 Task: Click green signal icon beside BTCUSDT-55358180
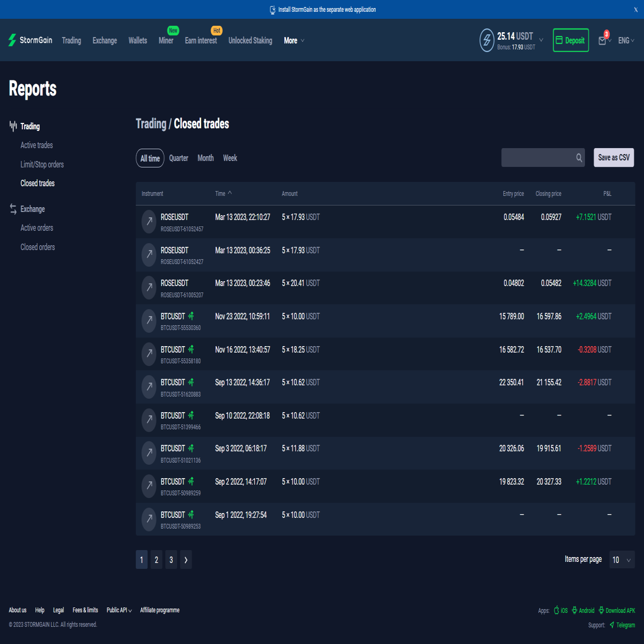(191, 349)
